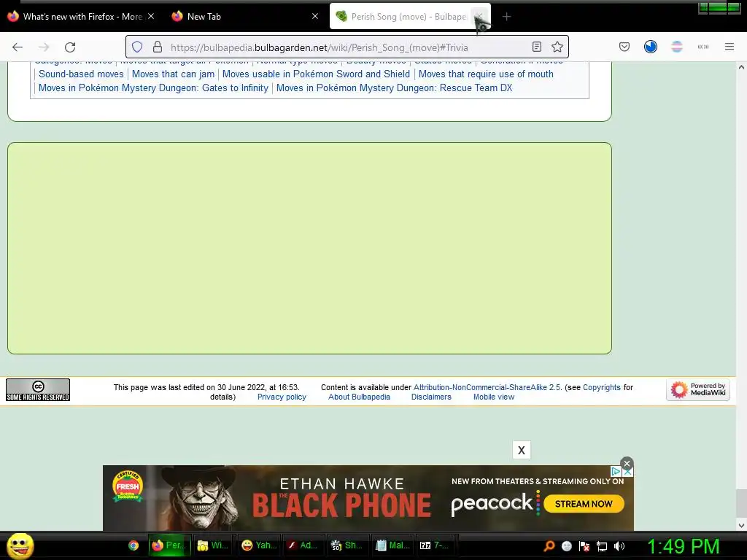
Task: Bookmark this page with the star
Action: point(557,47)
